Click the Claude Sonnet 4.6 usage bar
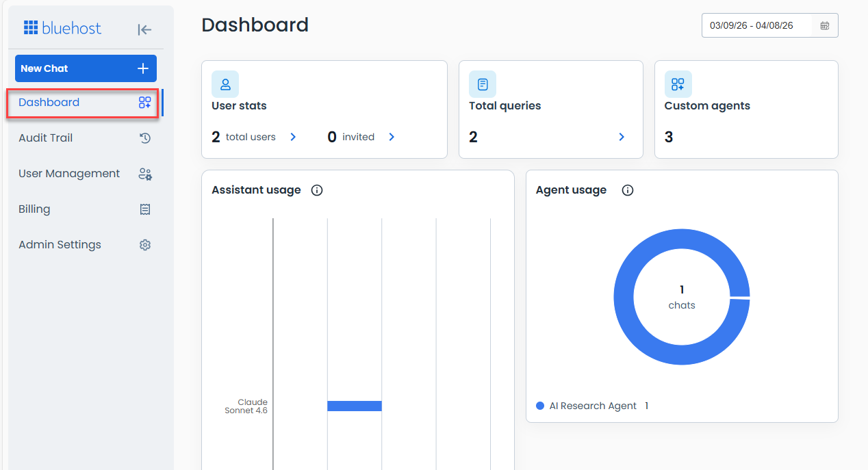The image size is (868, 470). pyautogui.click(x=355, y=406)
